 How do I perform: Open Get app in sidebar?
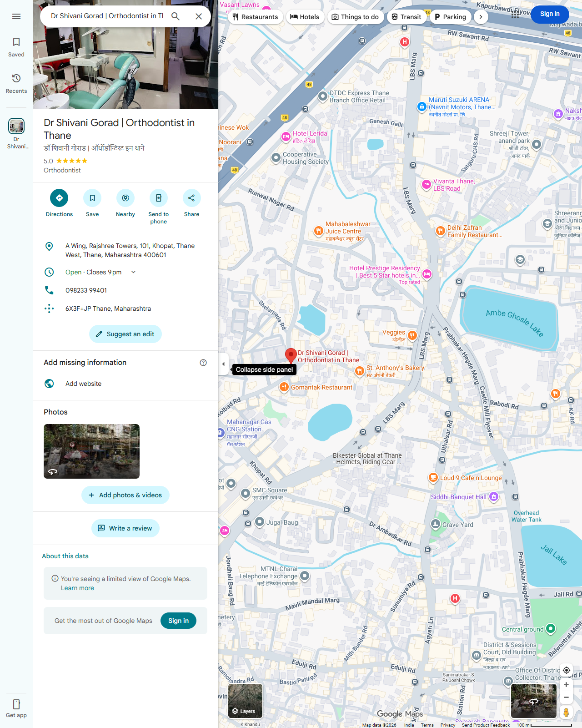[x=16, y=708]
